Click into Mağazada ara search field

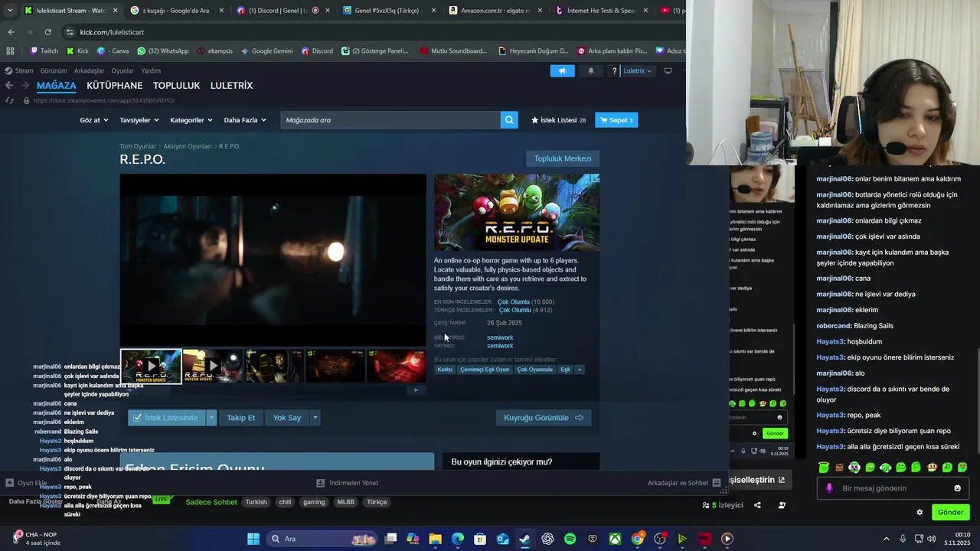390,120
